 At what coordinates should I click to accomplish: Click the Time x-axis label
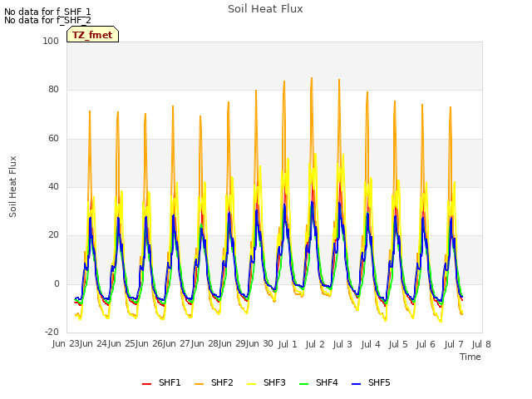(470, 357)
